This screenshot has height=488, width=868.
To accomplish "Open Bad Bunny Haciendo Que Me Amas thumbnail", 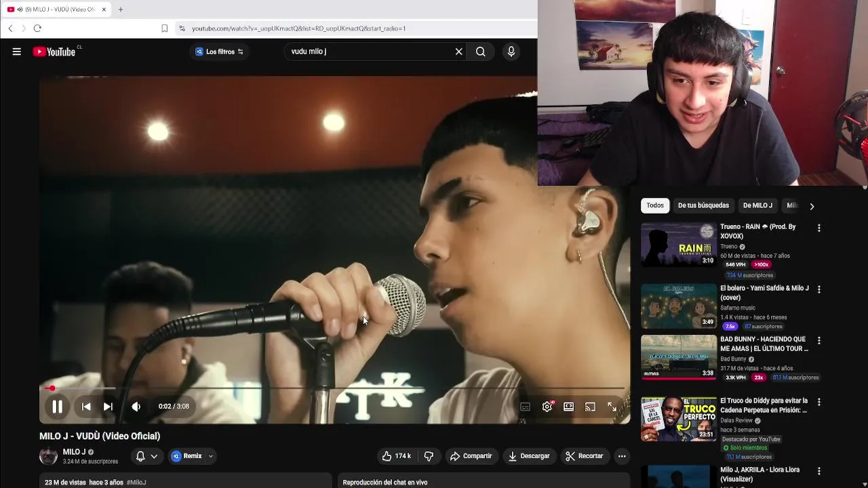I will pos(679,357).
